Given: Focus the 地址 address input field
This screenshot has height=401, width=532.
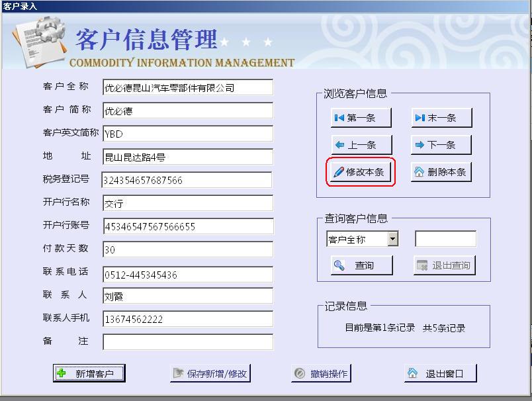Looking at the screenshot, I should point(187,157).
